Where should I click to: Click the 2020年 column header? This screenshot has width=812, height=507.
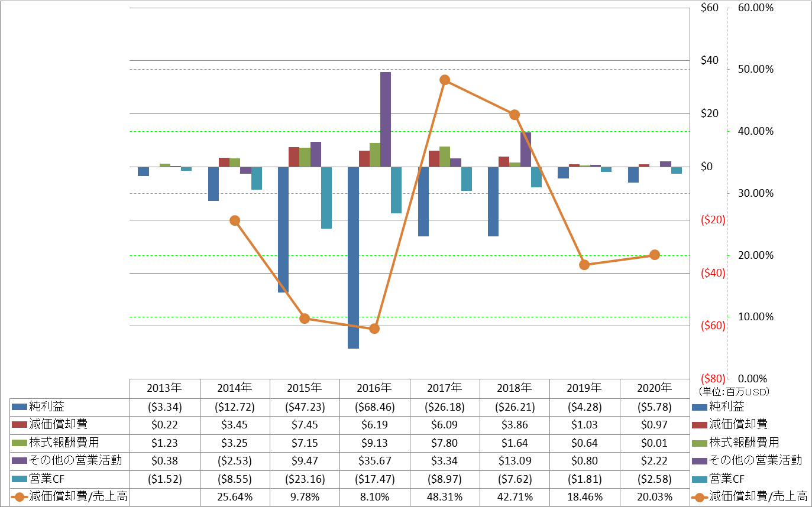(x=655, y=388)
